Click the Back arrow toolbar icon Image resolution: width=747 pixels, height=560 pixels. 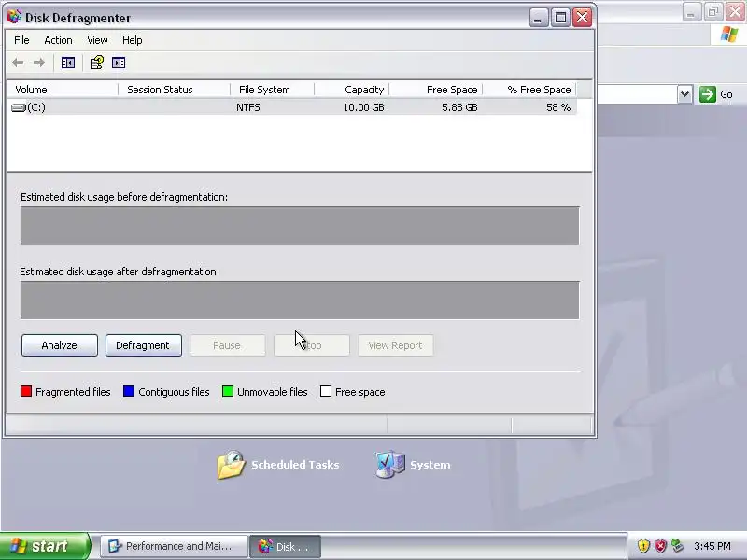pyautogui.click(x=18, y=63)
